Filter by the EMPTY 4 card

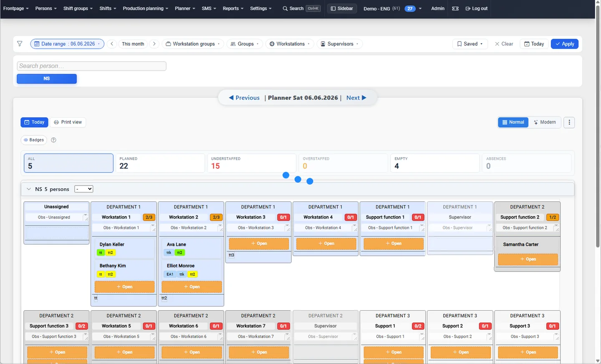[x=435, y=163]
